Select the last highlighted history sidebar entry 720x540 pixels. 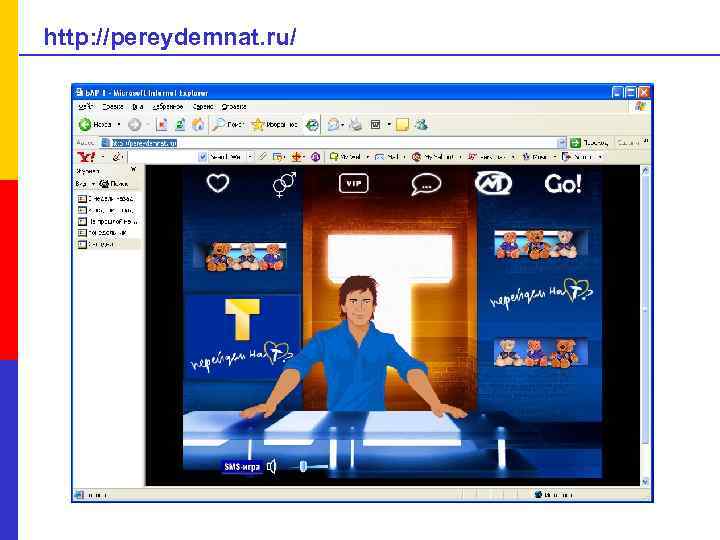tap(109, 244)
